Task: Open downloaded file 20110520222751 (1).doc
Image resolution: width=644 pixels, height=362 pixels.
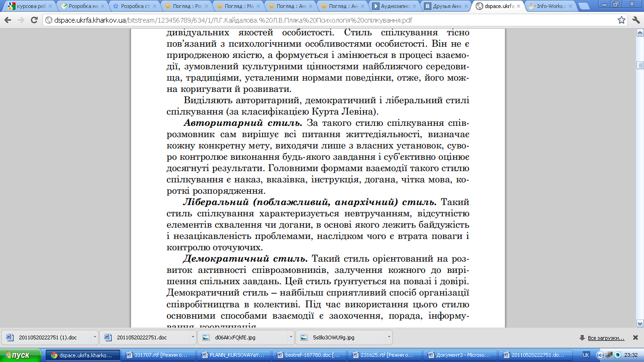Action: (47, 337)
